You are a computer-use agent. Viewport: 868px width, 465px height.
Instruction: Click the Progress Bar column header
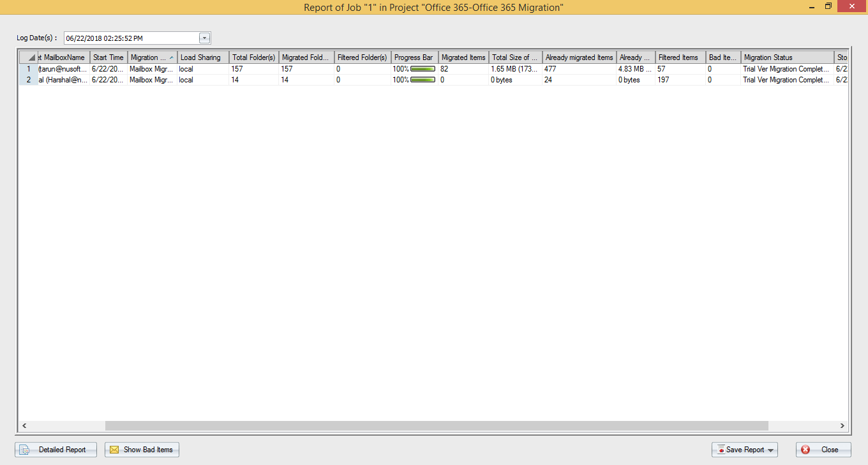(x=414, y=57)
